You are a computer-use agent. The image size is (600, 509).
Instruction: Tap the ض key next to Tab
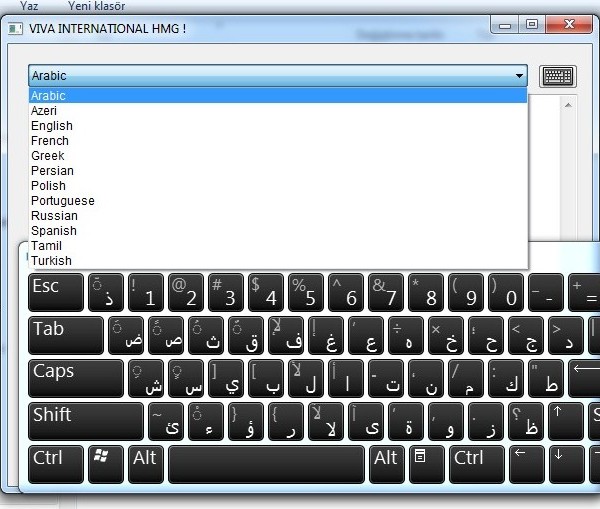(126, 335)
